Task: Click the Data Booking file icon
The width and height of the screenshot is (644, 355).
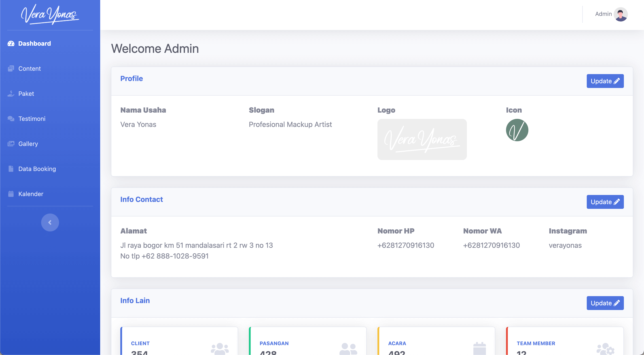Action: tap(11, 169)
